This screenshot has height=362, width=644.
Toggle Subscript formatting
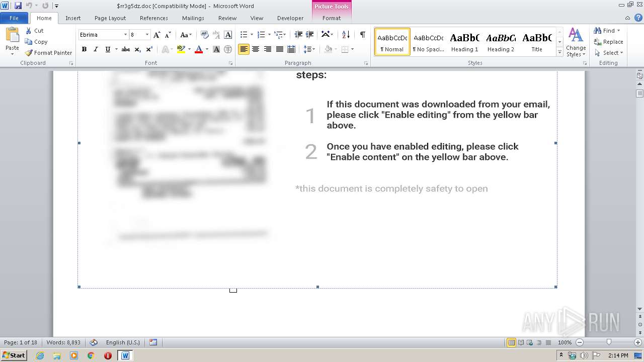click(x=137, y=49)
